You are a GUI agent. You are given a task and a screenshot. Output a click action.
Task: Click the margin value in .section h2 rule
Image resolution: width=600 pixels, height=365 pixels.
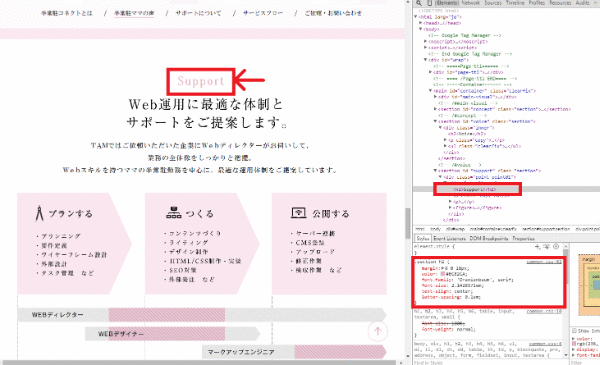(458, 268)
